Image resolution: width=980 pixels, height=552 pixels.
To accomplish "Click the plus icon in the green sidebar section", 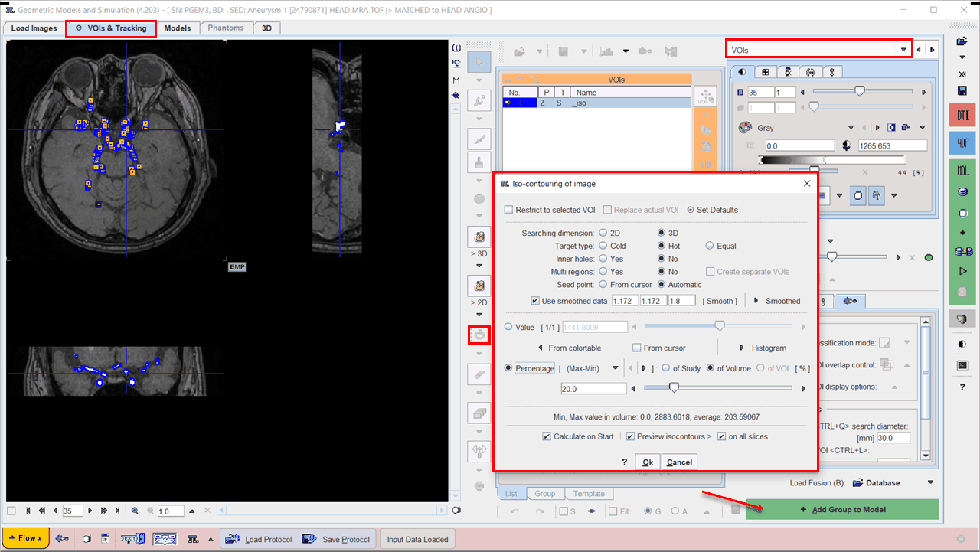I will [x=962, y=232].
